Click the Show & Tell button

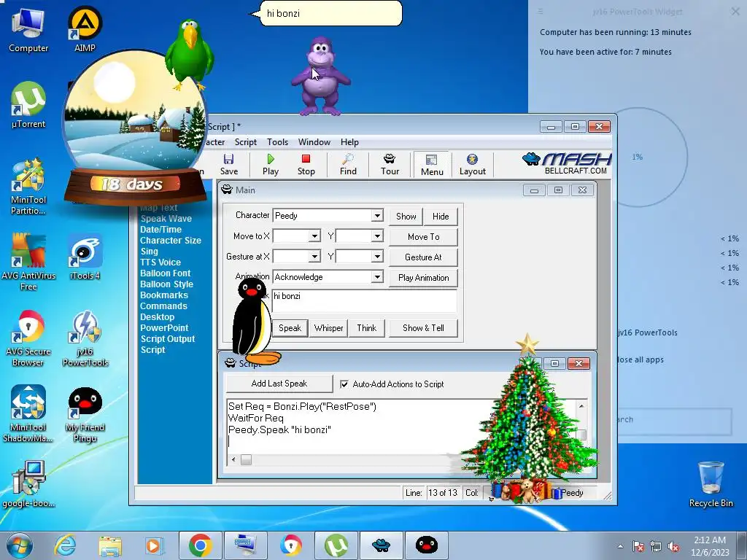click(x=424, y=328)
